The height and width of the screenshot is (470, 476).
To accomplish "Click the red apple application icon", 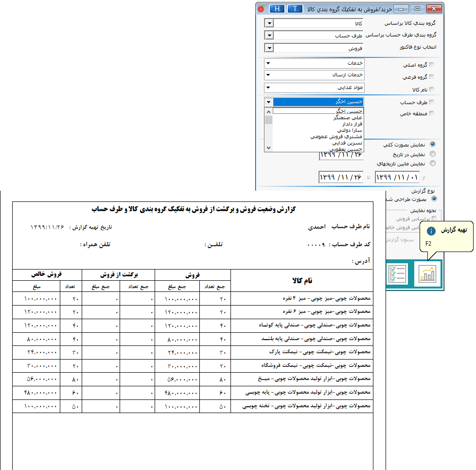I will [261, 9].
